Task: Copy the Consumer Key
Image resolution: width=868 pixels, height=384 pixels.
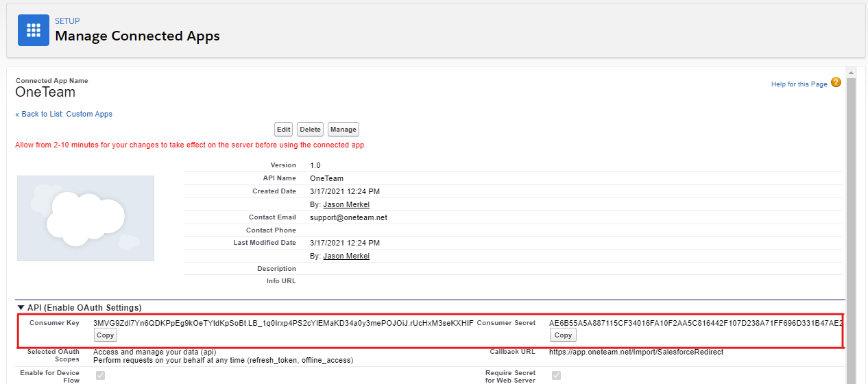Action: (x=106, y=335)
